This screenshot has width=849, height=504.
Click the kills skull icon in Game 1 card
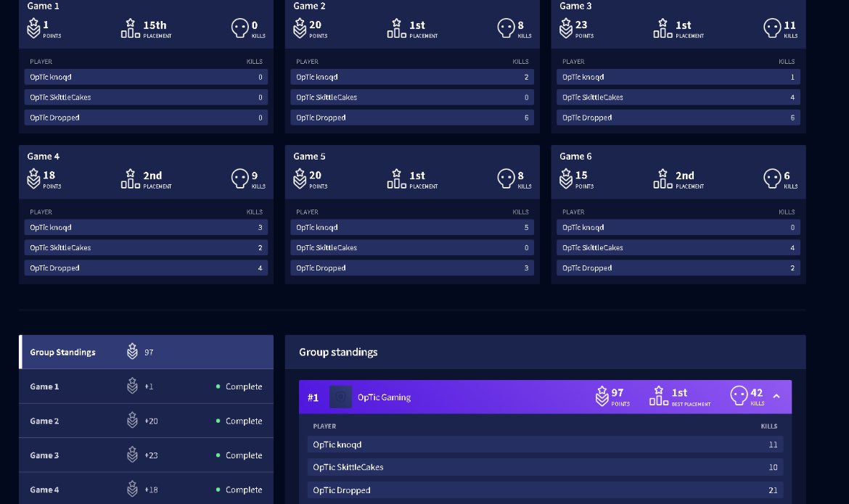[240, 28]
